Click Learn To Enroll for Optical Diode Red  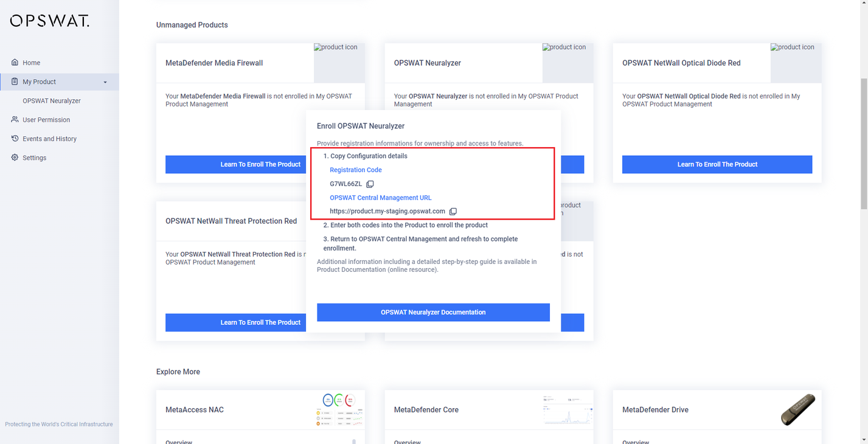pos(717,164)
